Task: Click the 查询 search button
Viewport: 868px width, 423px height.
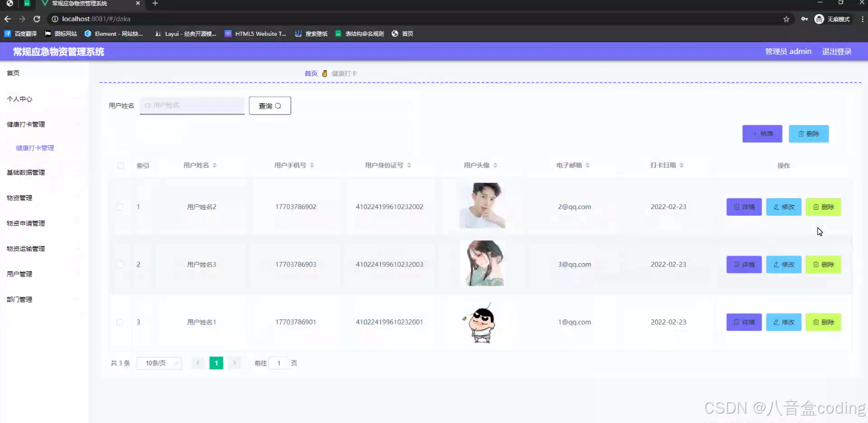Action: [x=270, y=106]
